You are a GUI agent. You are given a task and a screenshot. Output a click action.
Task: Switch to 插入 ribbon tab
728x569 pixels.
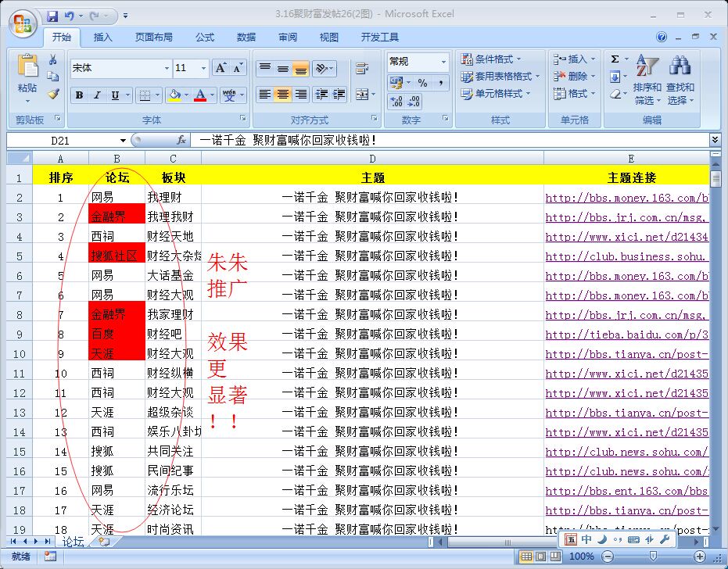pyautogui.click(x=103, y=38)
